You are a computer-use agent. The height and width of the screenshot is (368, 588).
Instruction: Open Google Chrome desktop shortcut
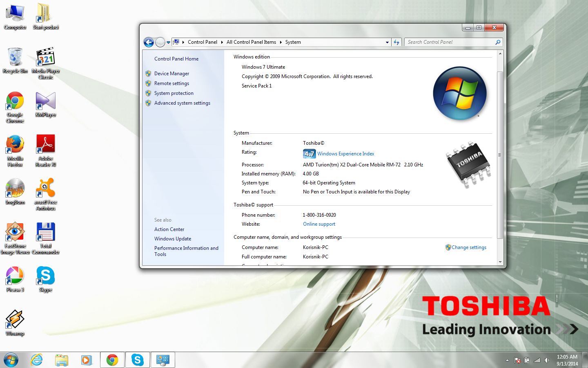click(x=15, y=107)
